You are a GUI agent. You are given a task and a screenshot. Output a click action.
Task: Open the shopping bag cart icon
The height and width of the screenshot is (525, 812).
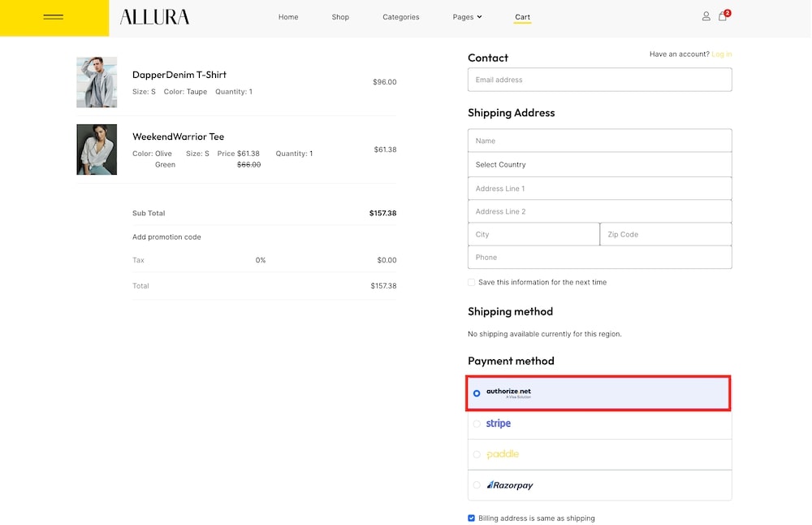723,16
